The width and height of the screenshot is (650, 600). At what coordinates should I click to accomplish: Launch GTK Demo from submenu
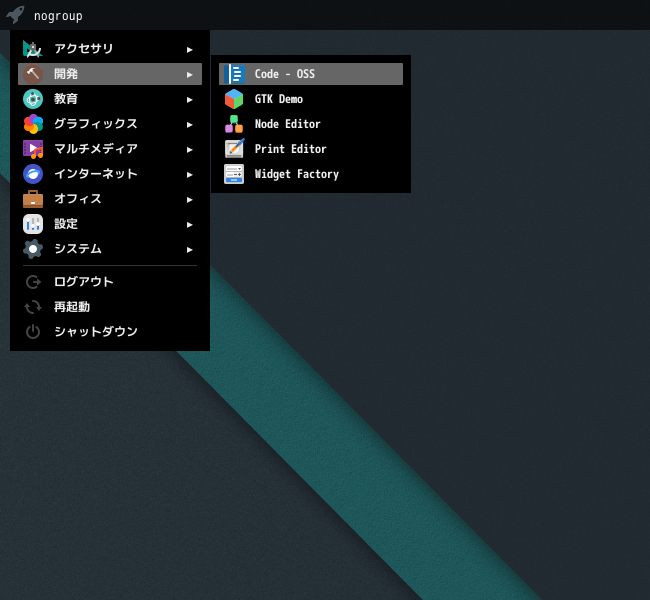click(x=311, y=99)
